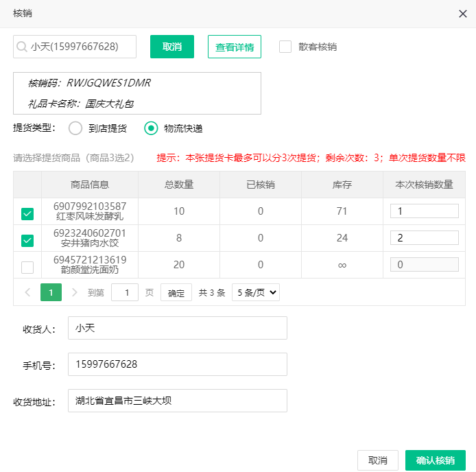Select 物流快递 delivery type
Viewport: 476px width, 472px height.
point(151,128)
